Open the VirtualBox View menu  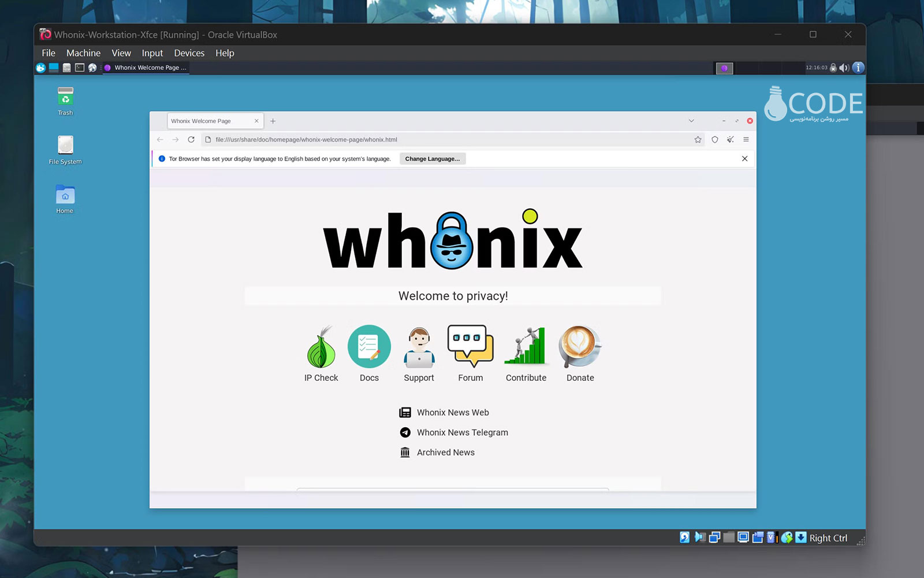[121, 53]
